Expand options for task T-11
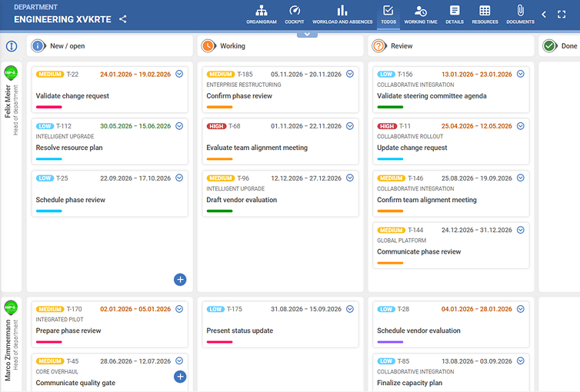 point(521,126)
